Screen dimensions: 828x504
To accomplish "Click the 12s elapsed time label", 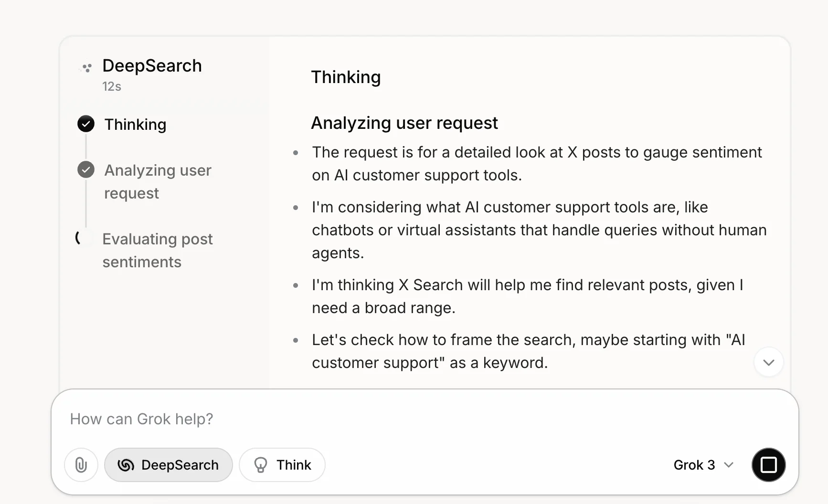I will pyautogui.click(x=112, y=86).
